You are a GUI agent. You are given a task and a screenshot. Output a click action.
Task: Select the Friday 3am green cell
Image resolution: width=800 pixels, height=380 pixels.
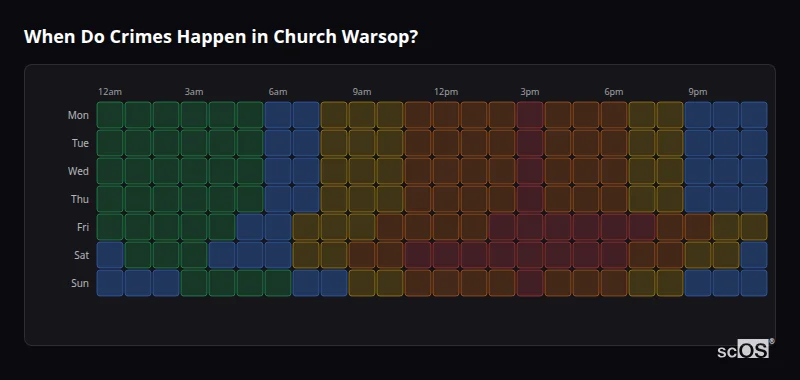click(194, 227)
